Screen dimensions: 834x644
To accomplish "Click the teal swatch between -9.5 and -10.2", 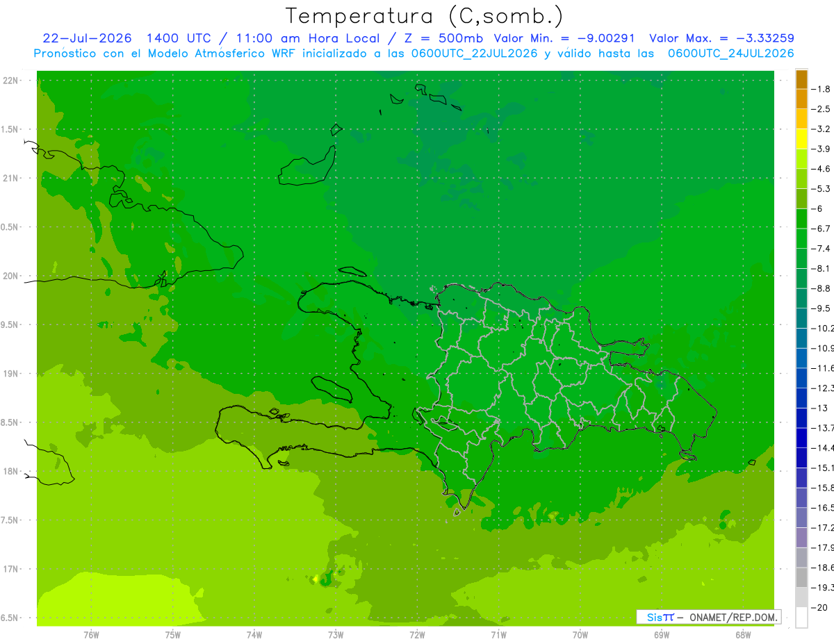I will coord(801,318).
